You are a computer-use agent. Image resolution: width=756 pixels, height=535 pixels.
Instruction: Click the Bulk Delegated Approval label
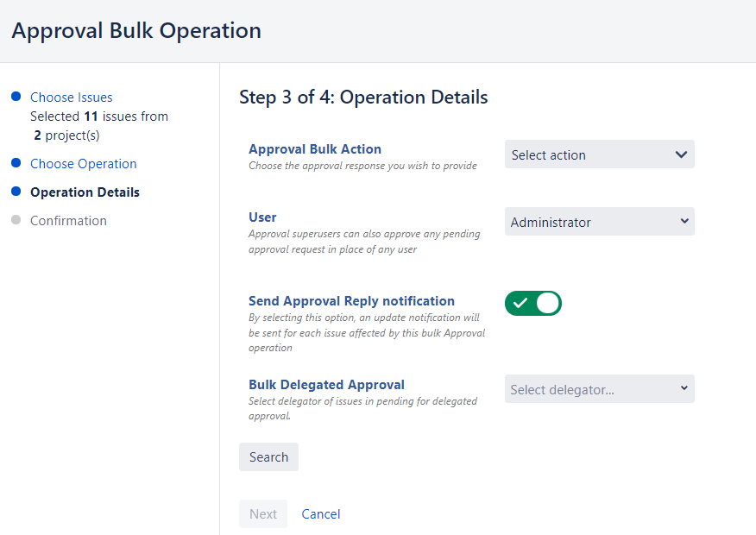tap(326, 385)
